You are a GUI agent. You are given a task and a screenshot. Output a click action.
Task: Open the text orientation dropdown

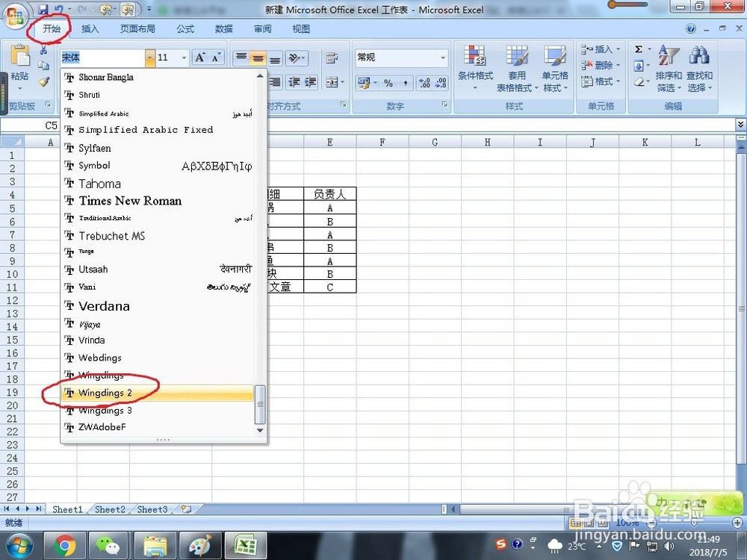point(297,58)
